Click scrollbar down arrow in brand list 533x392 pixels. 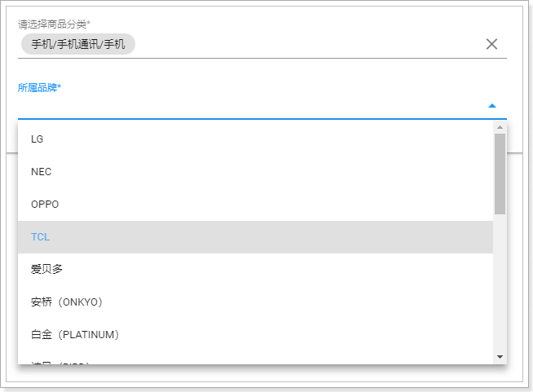coord(500,357)
